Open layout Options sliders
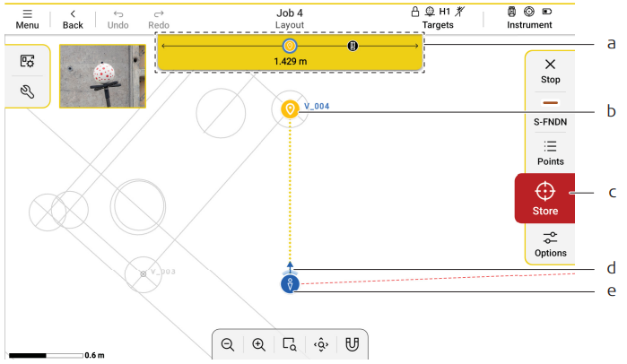 (550, 243)
